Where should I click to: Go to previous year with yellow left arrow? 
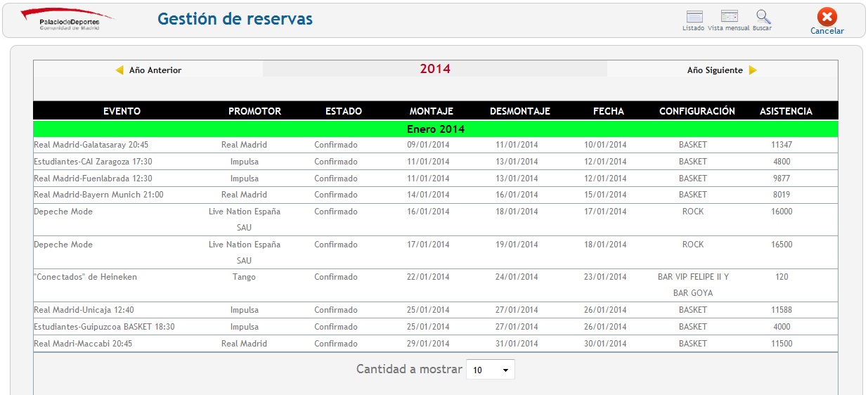tap(119, 70)
